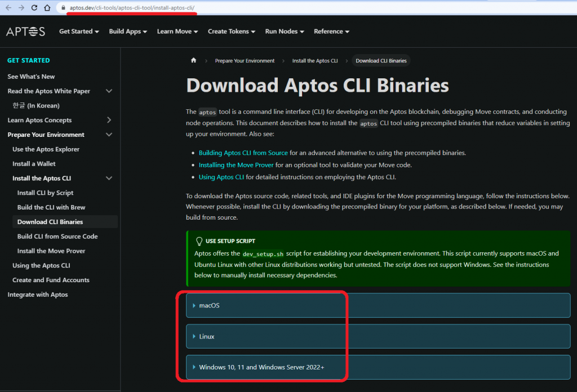
Task: Open the Get Started dropdown menu
Action: [x=79, y=32]
